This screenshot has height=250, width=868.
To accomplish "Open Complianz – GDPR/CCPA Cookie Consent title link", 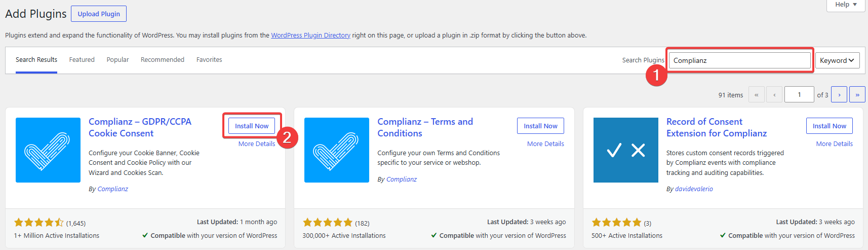I will (140, 127).
